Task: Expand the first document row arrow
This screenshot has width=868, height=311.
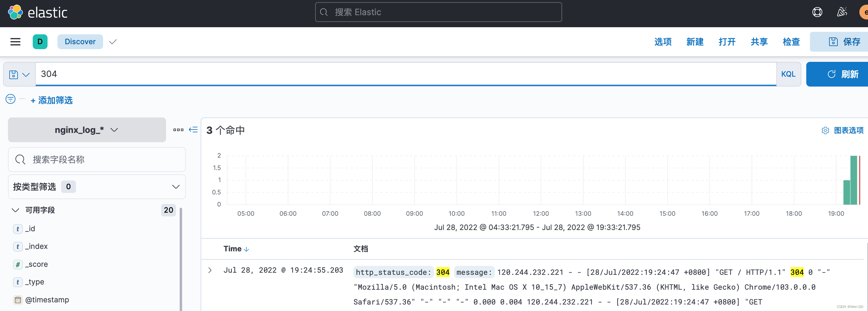Action: click(x=210, y=270)
